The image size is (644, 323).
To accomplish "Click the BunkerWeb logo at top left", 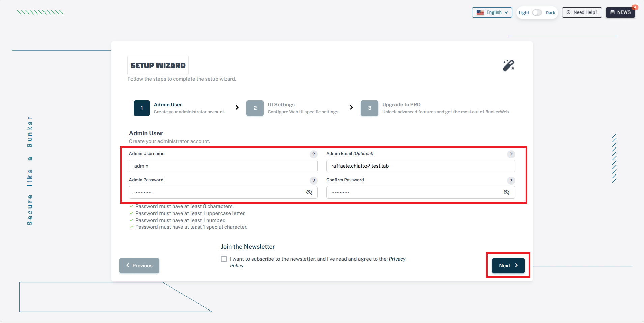I will tap(40, 12).
